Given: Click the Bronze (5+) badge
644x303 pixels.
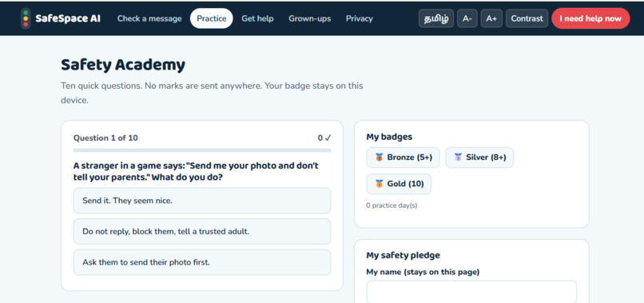Looking at the screenshot, I should (x=403, y=157).
